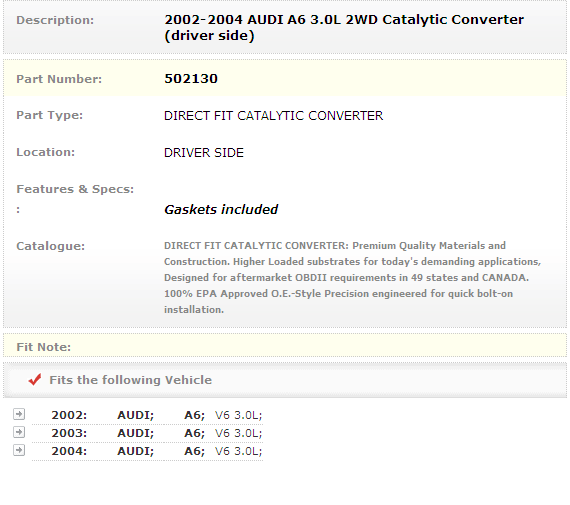Click the arrow icon beside 2002 row
This screenshot has width=570, height=505.
tap(19, 414)
